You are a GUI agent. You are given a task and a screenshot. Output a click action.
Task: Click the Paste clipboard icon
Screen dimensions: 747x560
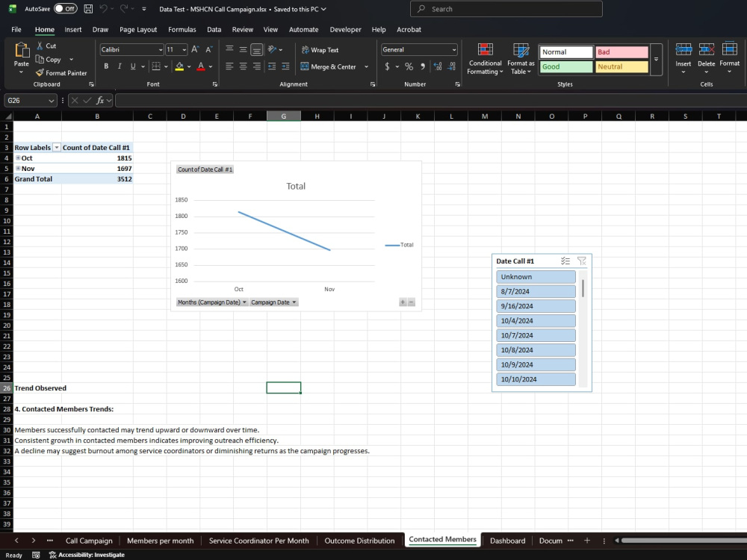click(x=22, y=50)
